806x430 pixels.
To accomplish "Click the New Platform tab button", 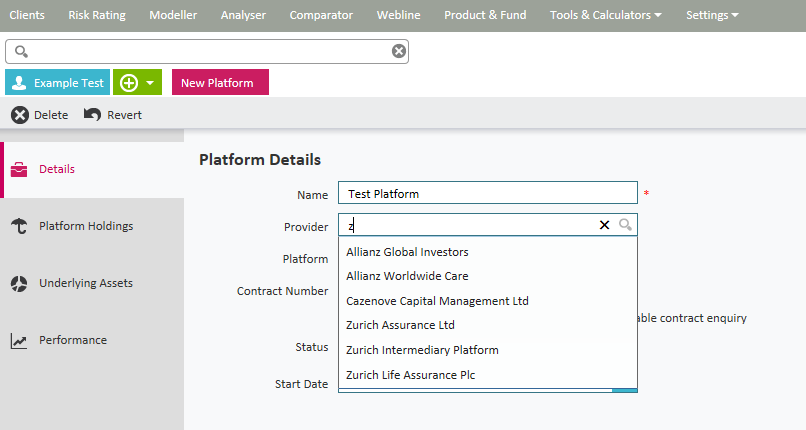I will tap(219, 83).
